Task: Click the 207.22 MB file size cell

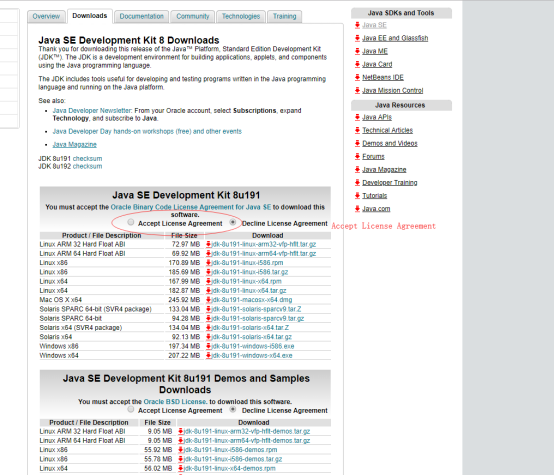Action: tap(184, 356)
